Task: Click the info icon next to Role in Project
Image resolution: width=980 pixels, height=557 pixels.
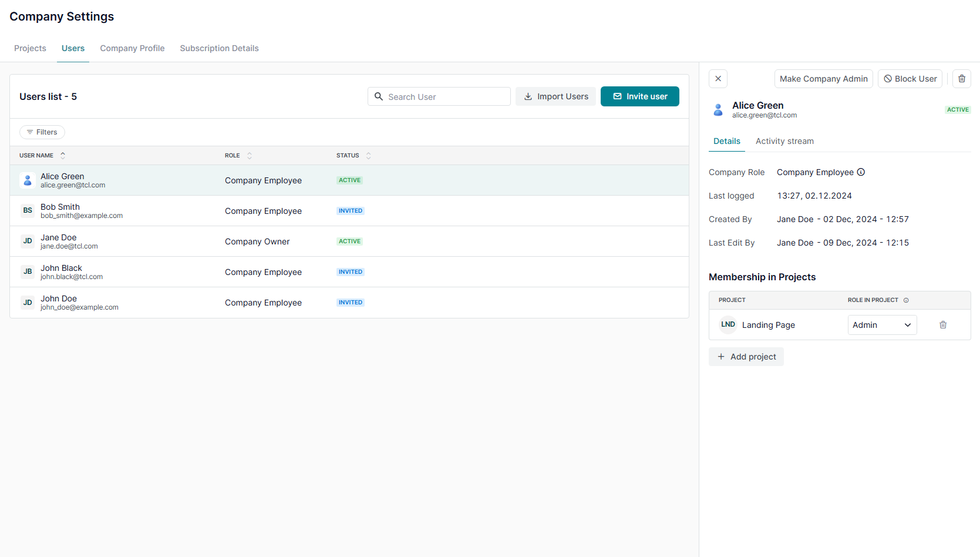Action: (x=906, y=300)
